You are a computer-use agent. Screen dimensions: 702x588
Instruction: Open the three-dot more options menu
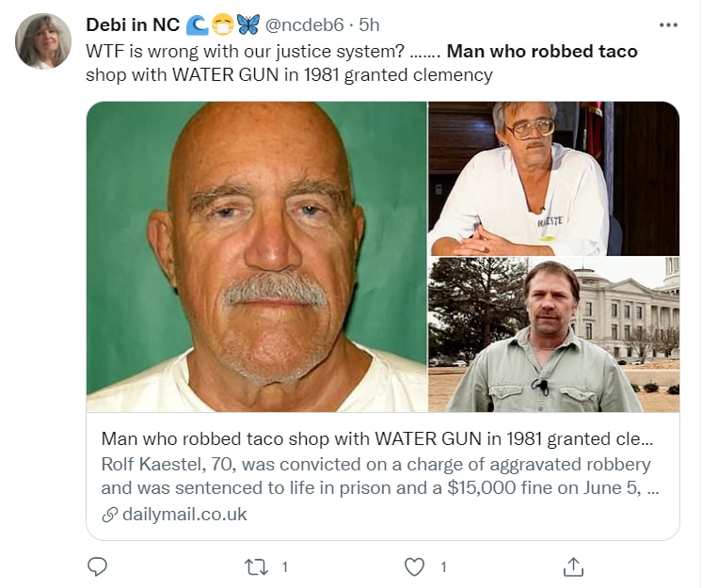[668, 24]
